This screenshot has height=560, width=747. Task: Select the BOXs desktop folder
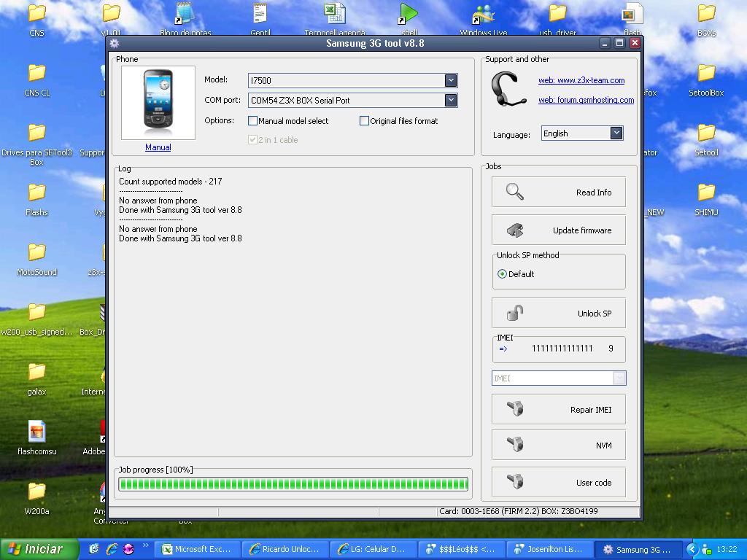click(706, 20)
